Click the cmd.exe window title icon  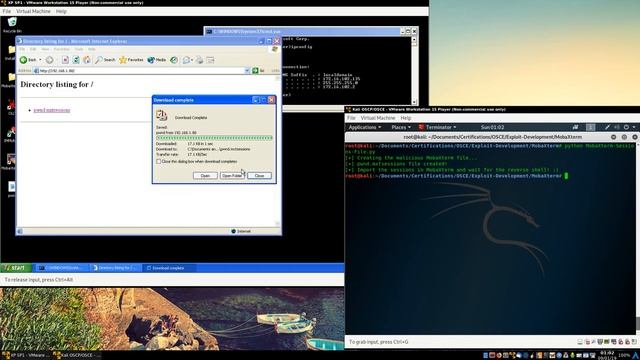209,31
